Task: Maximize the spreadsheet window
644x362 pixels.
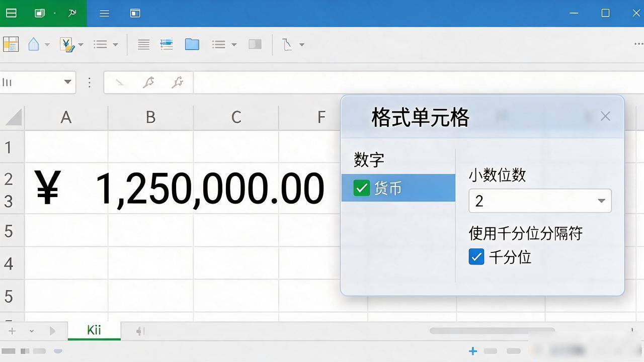Action: [605, 13]
